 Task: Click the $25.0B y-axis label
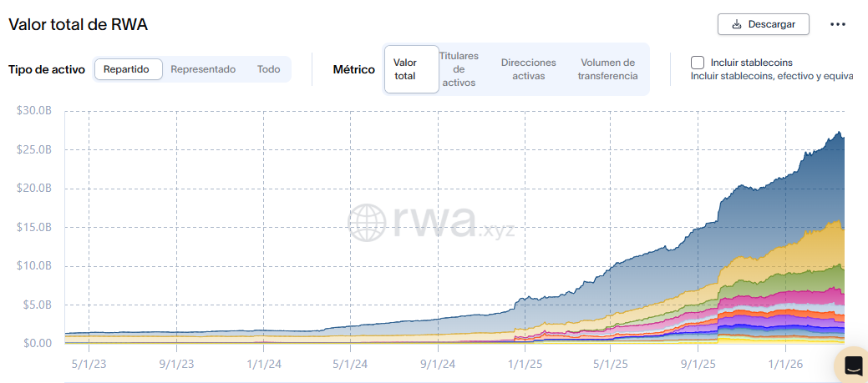click(34, 149)
